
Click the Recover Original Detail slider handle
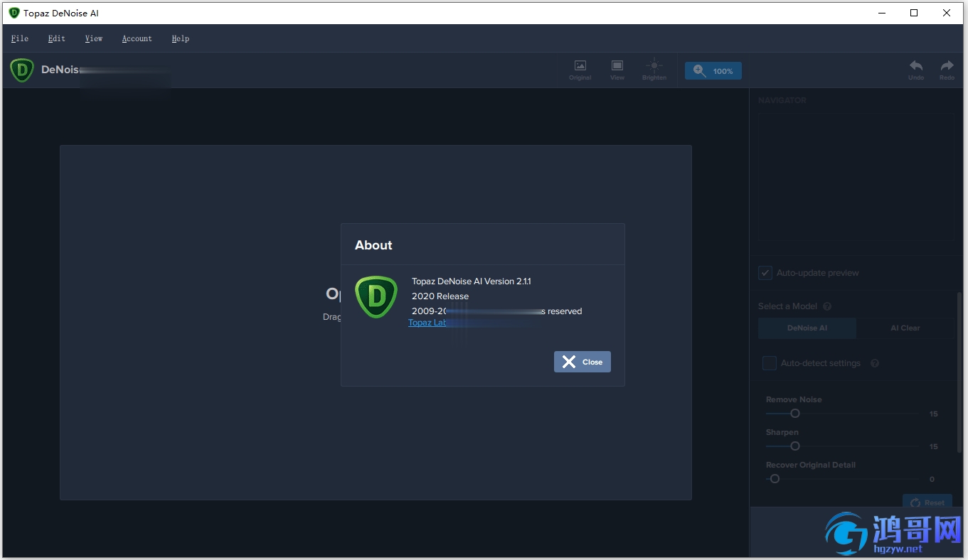coord(775,479)
